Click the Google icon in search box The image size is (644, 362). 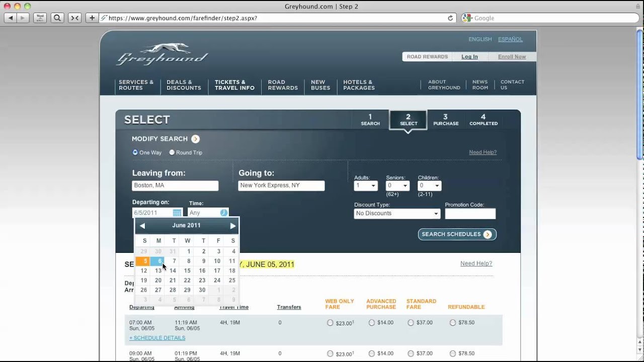click(467, 18)
